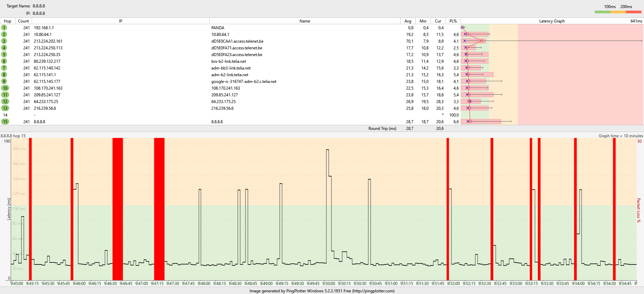This screenshot has height=294, width=644.
Task: Click the Latency Graph column header
Action: (x=552, y=21)
